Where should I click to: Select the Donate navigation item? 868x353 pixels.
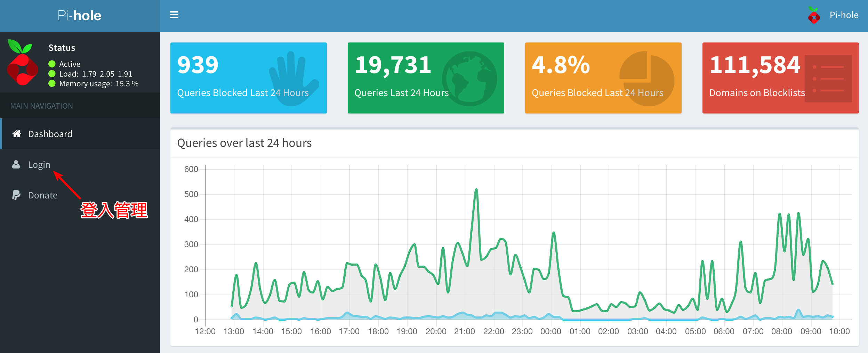click(x=43, y=195)
